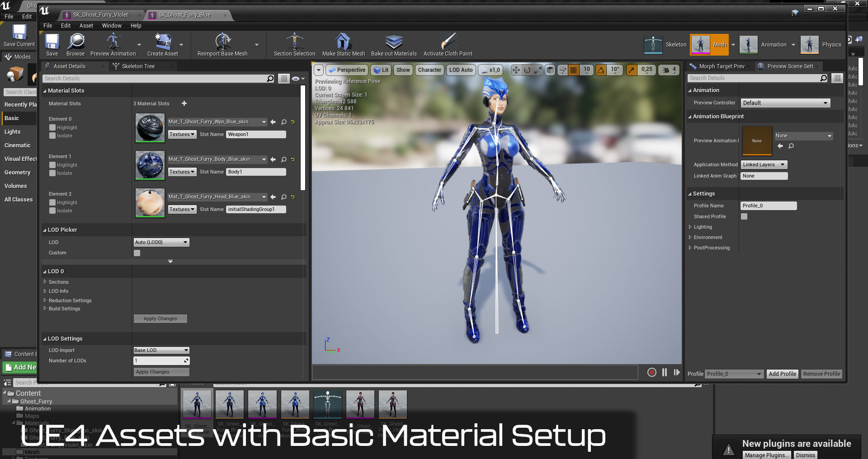Add a new material slot
The width and height of the screenshot is (868, 459).
point(184,103)
